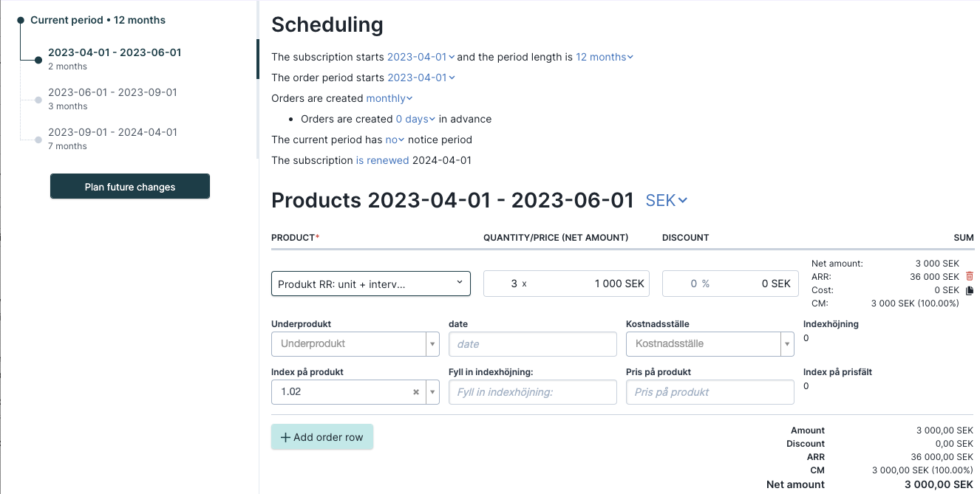Expand the Kostnadsställe dropdown arrow
The height and width of the screenshot is (494, 980).
[786, 344]
